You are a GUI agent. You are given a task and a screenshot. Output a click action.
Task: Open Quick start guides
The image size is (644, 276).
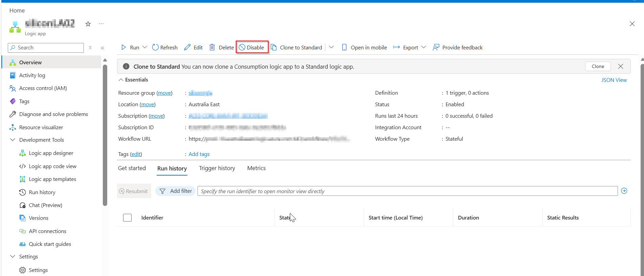pos(50,244)
